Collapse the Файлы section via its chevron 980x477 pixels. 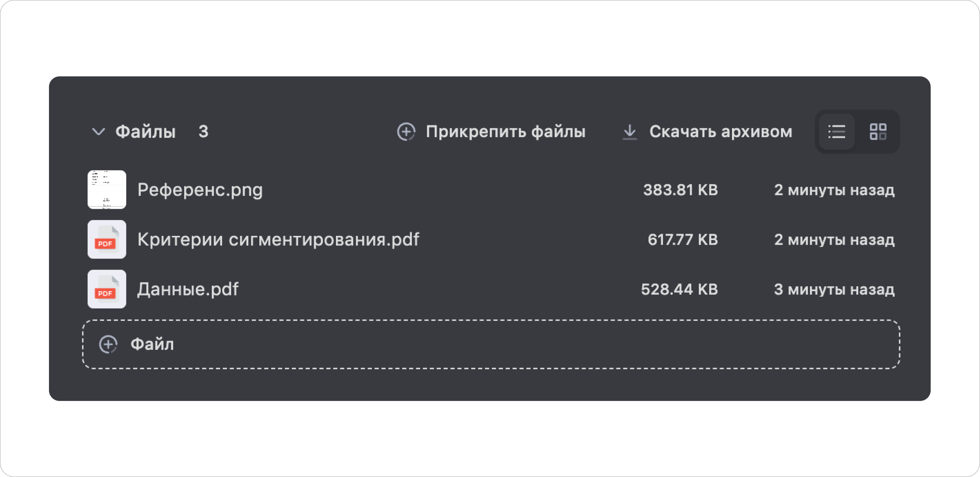pyautogui.click(x=99, y=132)
